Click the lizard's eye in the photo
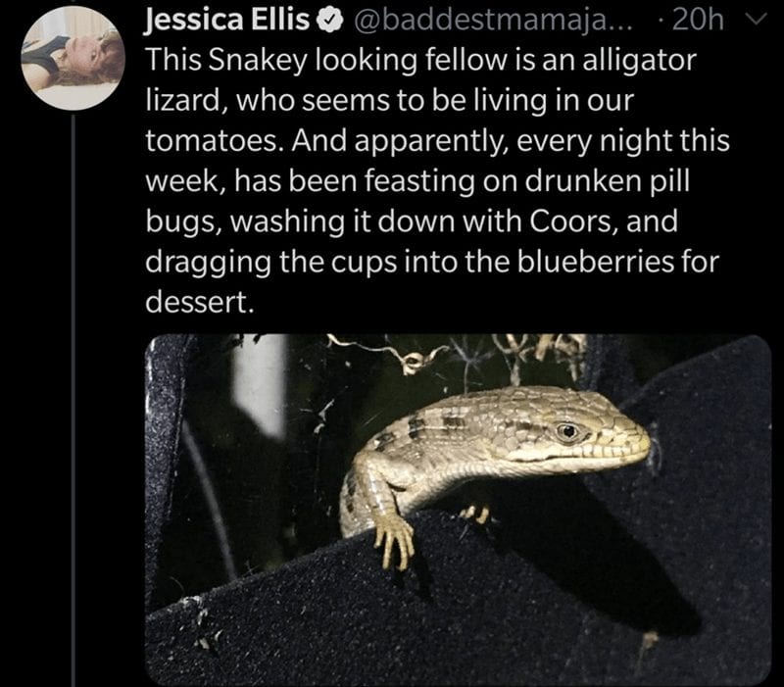 [567, 430]
